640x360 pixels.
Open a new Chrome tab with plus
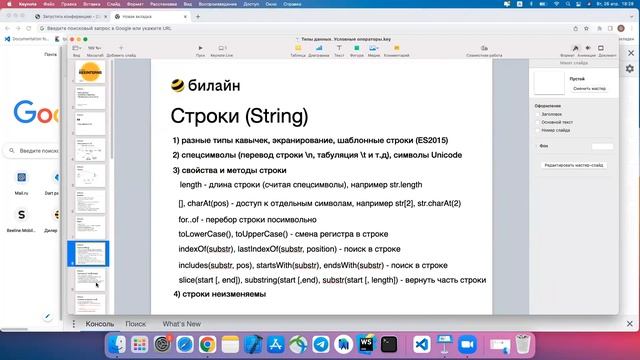pos(198,17)
